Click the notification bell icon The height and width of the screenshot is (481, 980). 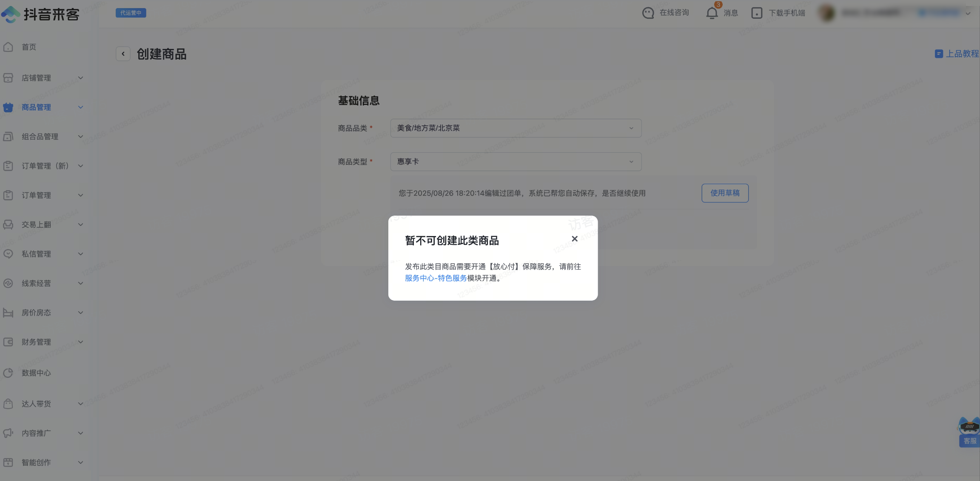point(712,13)
